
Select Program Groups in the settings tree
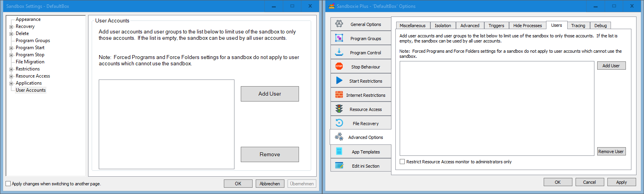point(33,41)
